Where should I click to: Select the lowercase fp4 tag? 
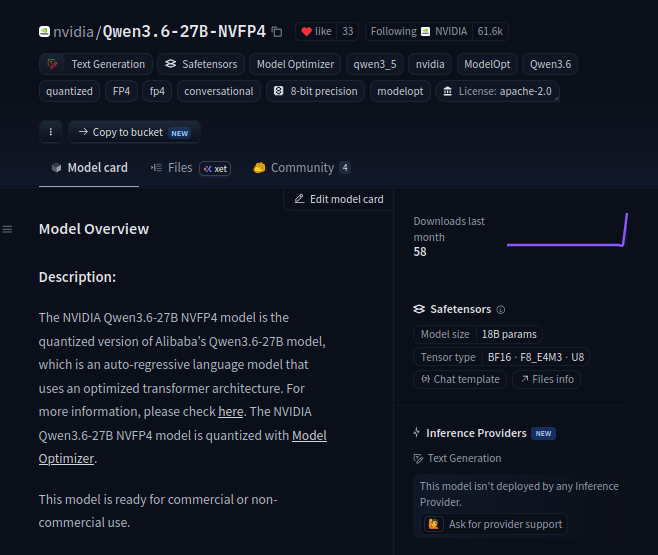tap(157, 91)
